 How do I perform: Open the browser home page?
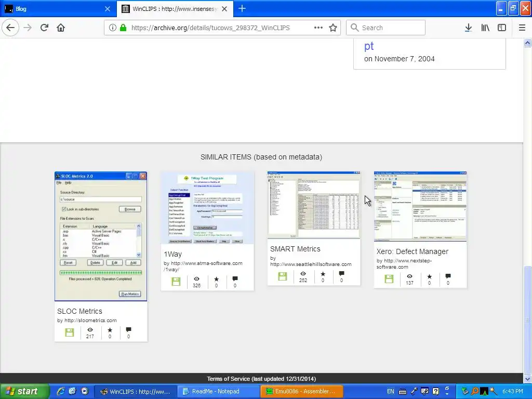point(61,28)
